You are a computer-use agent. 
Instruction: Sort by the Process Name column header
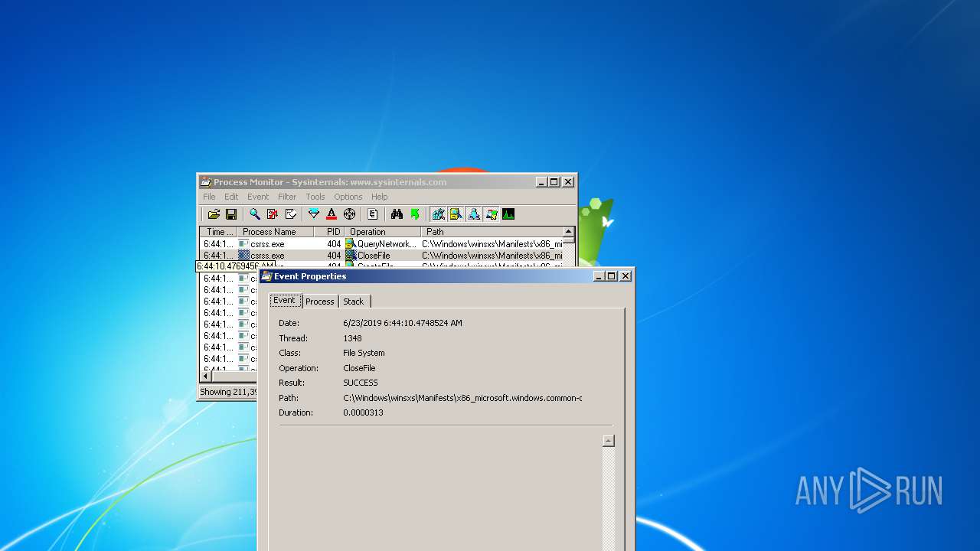[275, 232]
